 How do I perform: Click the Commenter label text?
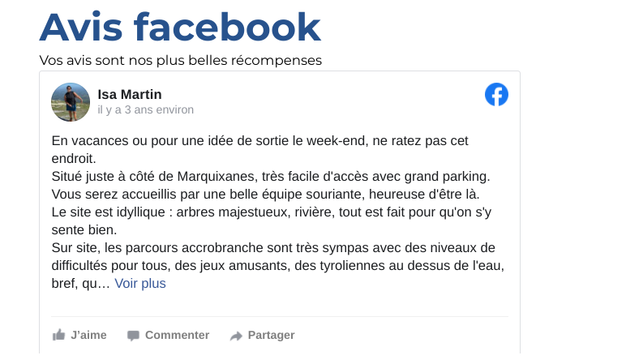tap(178, 335)
